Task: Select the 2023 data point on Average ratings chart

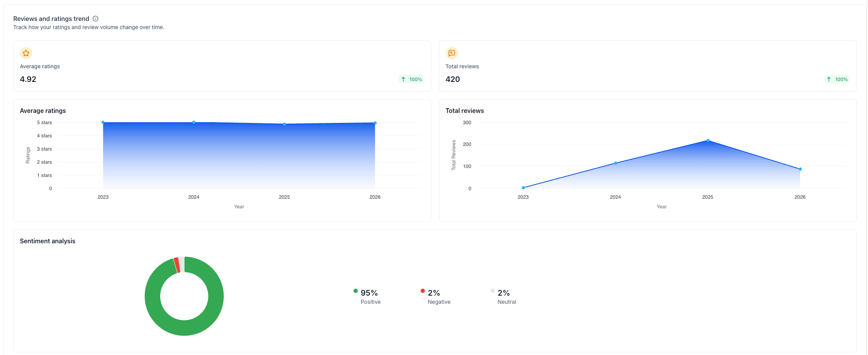Action: (103, 123)
